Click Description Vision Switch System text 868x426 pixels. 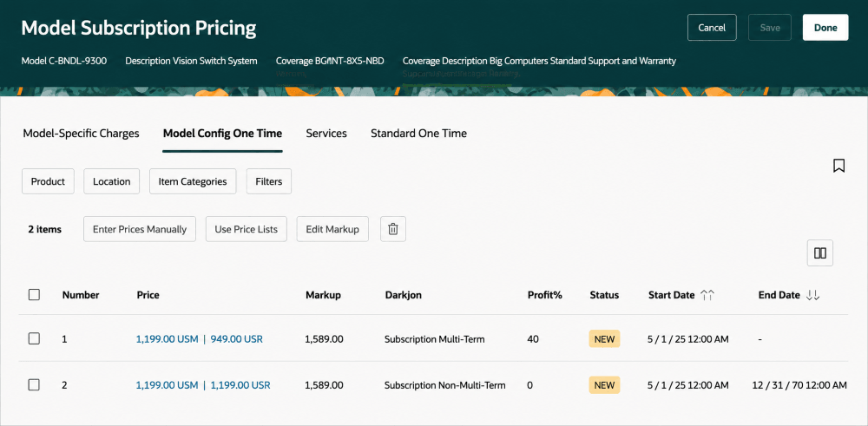(192, 61)
